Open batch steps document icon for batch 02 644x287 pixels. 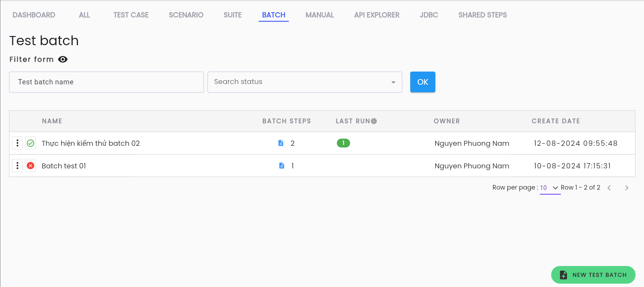[x=281, y=143]
